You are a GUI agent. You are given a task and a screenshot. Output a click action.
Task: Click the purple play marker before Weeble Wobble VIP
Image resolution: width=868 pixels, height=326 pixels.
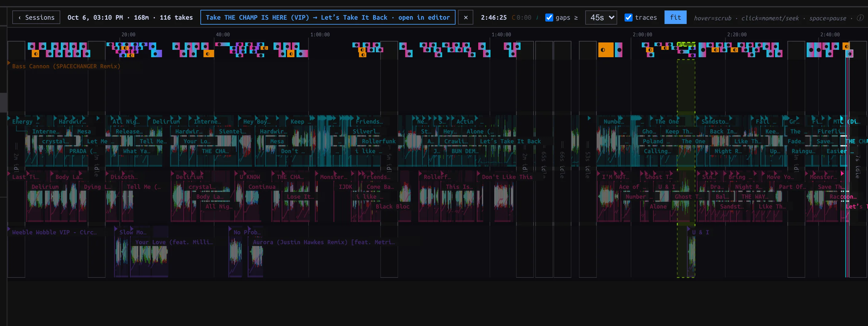click(x=9, y=229)
